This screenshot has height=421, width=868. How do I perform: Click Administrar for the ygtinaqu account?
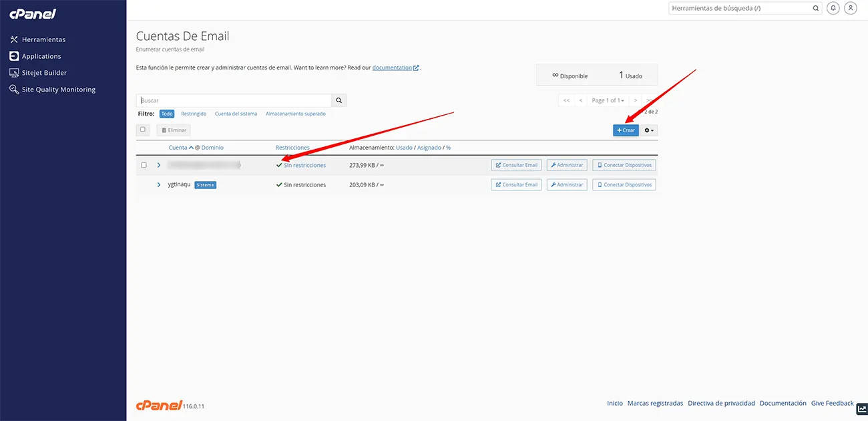[567, 184]
